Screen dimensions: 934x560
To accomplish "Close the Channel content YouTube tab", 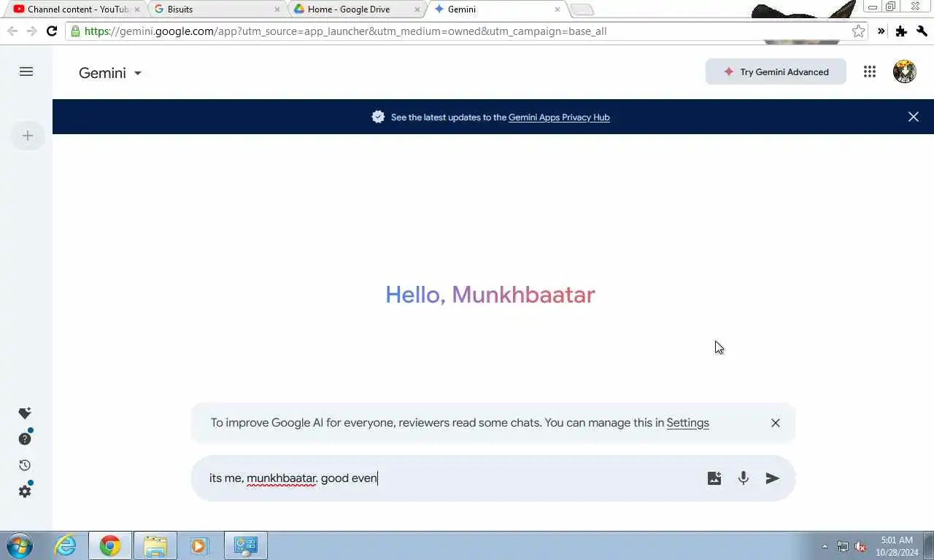I will [136, 9].
